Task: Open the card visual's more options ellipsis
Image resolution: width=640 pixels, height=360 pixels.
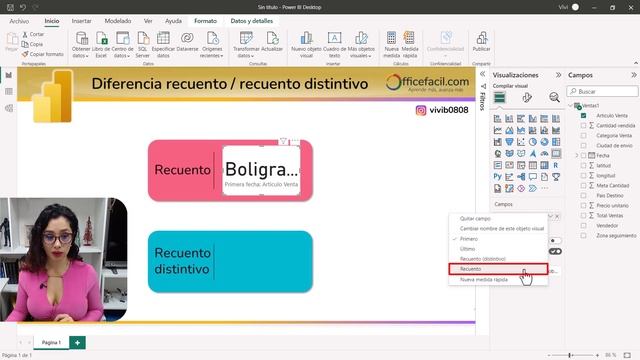Action: [x=295, y=141]
